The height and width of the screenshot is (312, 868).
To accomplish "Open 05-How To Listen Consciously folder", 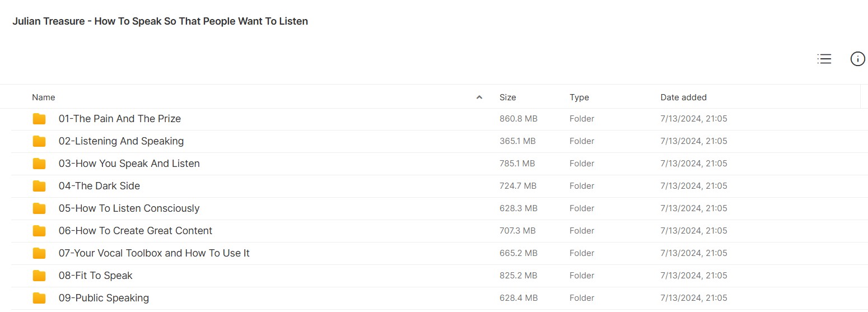I will coord(129,208).
